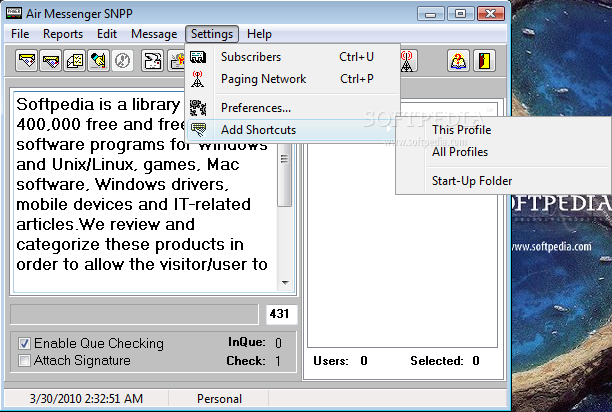Click the Users: count label

331,361
